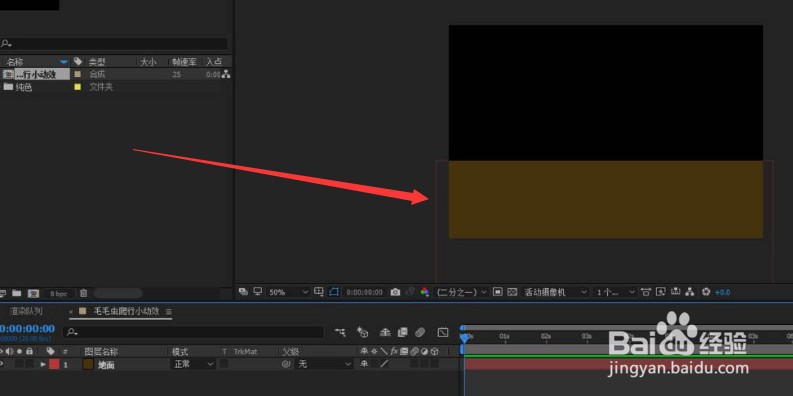This screenshot has height=396, width=793.
Task: Toggle transparency grid in viewer
Action: (x=512, y=292)
